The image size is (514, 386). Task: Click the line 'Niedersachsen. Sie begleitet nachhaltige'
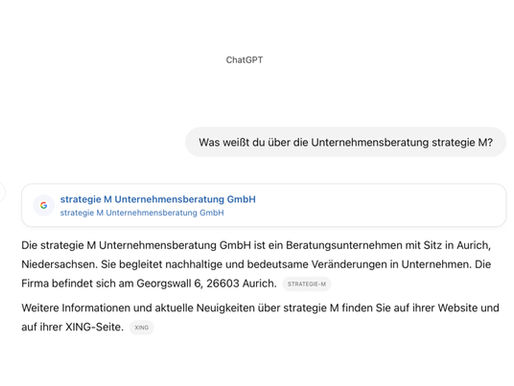256,264
